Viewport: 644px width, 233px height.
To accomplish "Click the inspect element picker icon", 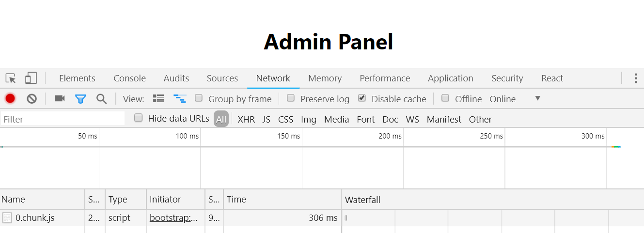I will tap(11, 78).
